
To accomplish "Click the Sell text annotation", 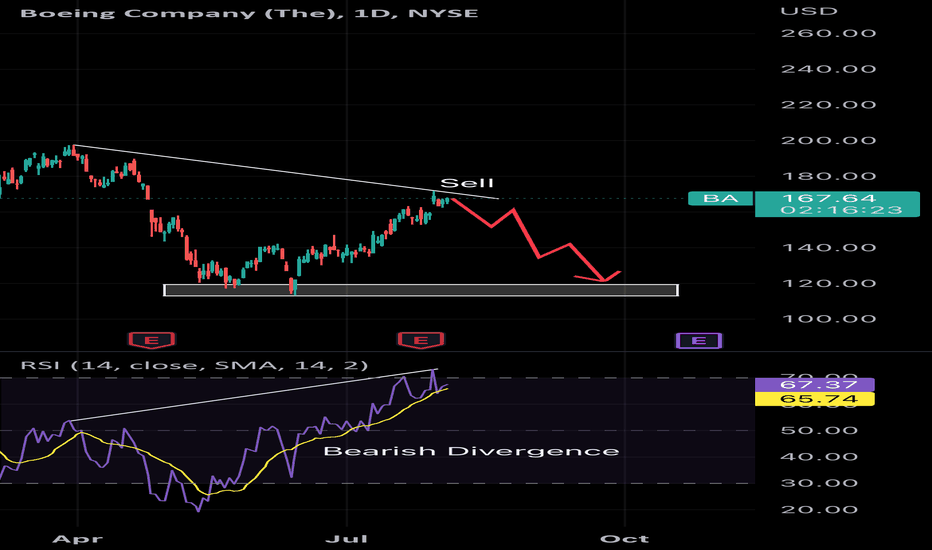I will coord(467,183).
